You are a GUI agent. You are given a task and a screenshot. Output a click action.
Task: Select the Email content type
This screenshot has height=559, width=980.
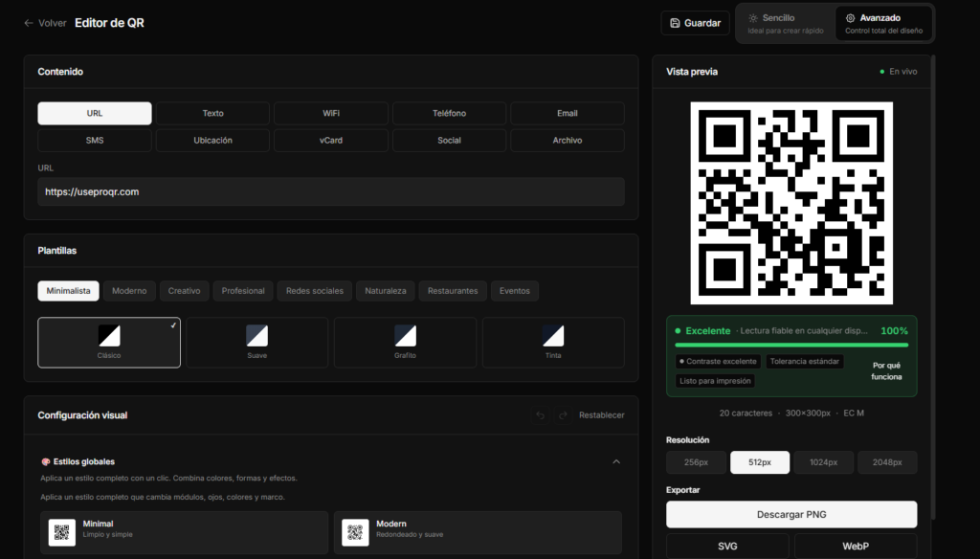pyautogui.click(x=567, y=113)
